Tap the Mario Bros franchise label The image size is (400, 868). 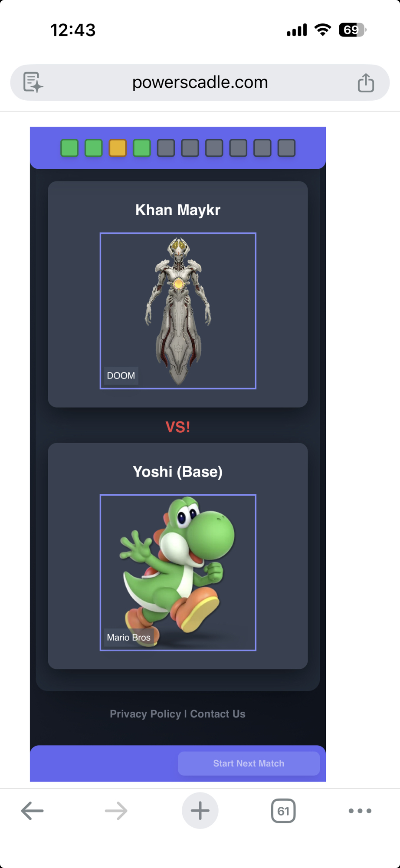point(128,637)
